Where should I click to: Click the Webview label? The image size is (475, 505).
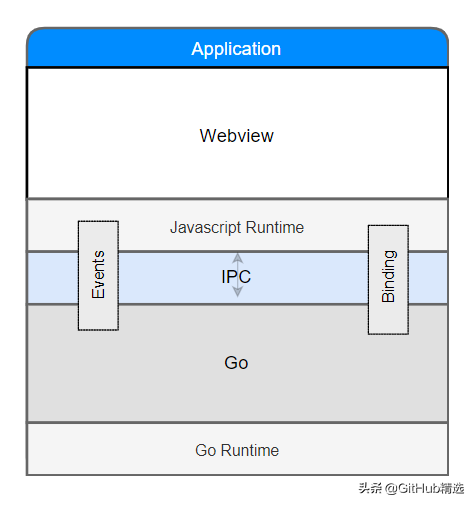pos(237,136)
